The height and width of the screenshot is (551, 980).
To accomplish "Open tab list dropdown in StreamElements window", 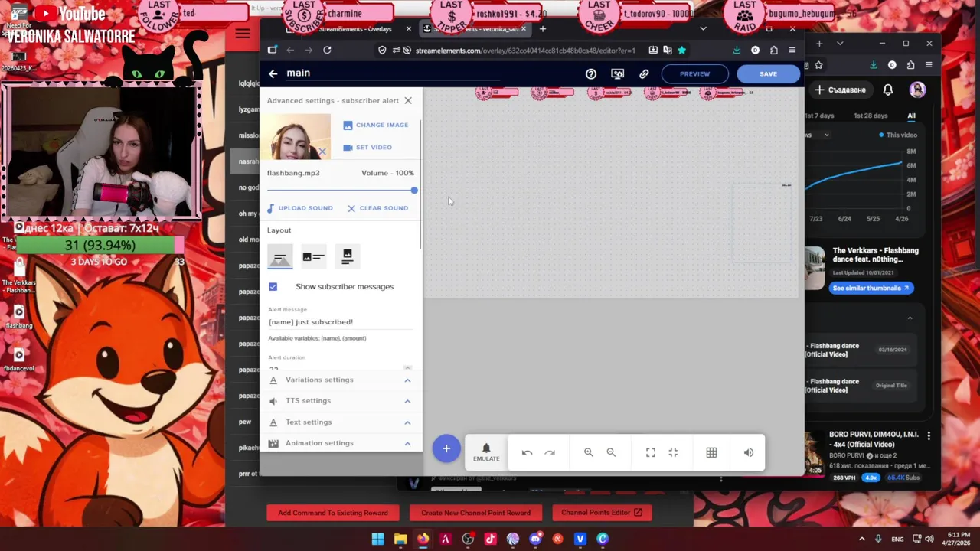I will pyautogui.click(x=703, y=29).
